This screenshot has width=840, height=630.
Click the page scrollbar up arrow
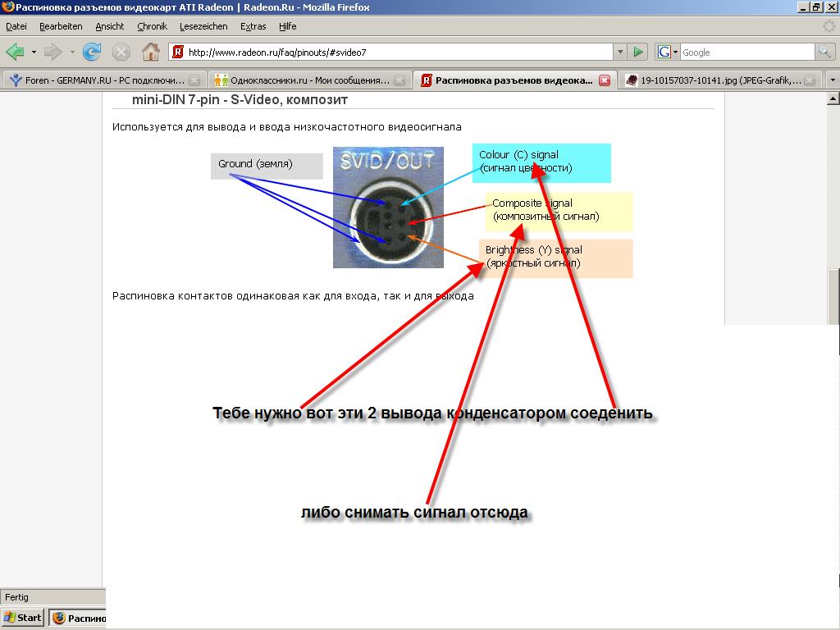[833, 98]
